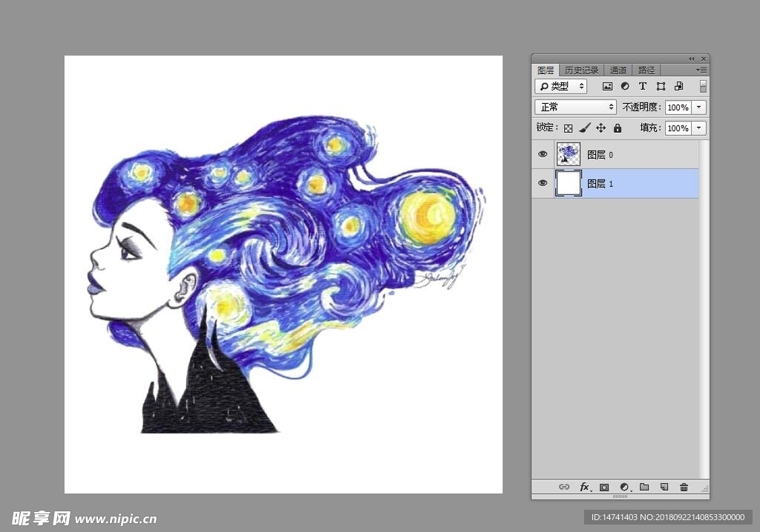Select the 图层 1 layer name

(600, 183)
